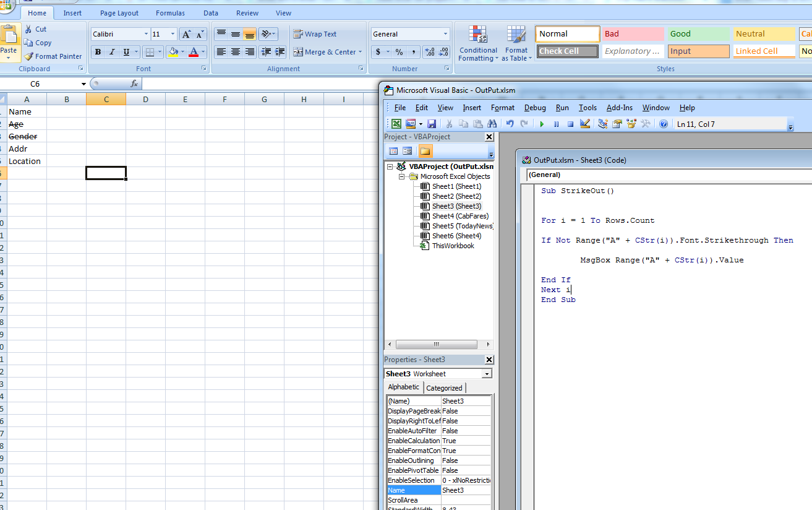Toggle Folders view in Project panel
The image size is (812, 510).
click(425, 151)
